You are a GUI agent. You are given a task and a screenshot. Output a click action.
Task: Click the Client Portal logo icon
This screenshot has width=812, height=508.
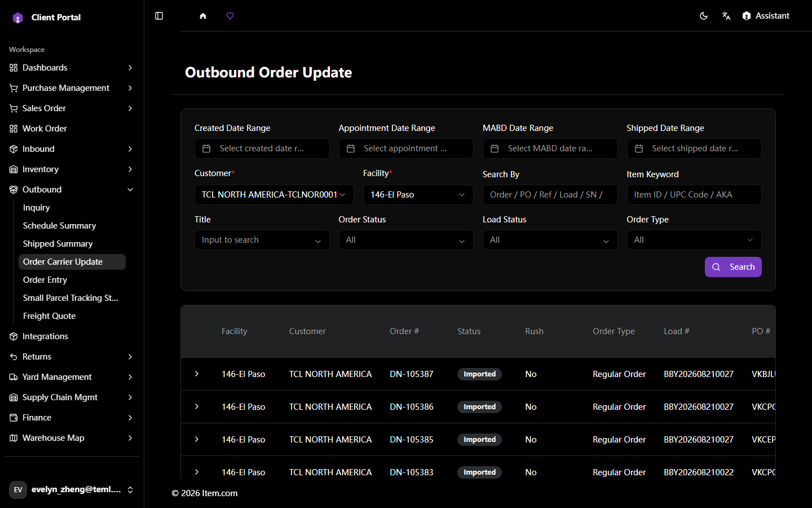tap(18, 18)
